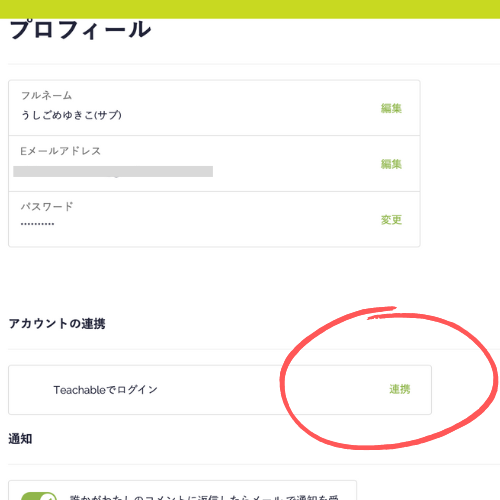Screen dimensions: 500x500
Task: Click the パスワード field label
Action: [47, 207]
